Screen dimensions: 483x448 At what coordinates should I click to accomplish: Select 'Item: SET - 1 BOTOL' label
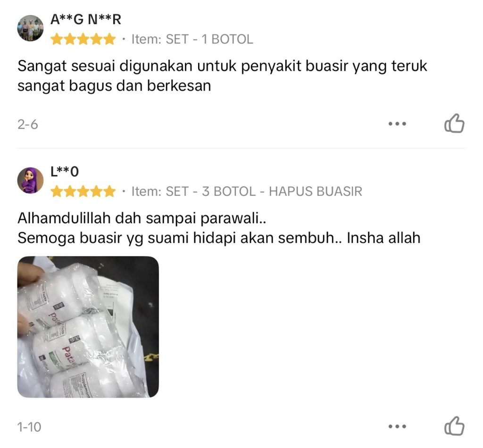tap(192, 40)
